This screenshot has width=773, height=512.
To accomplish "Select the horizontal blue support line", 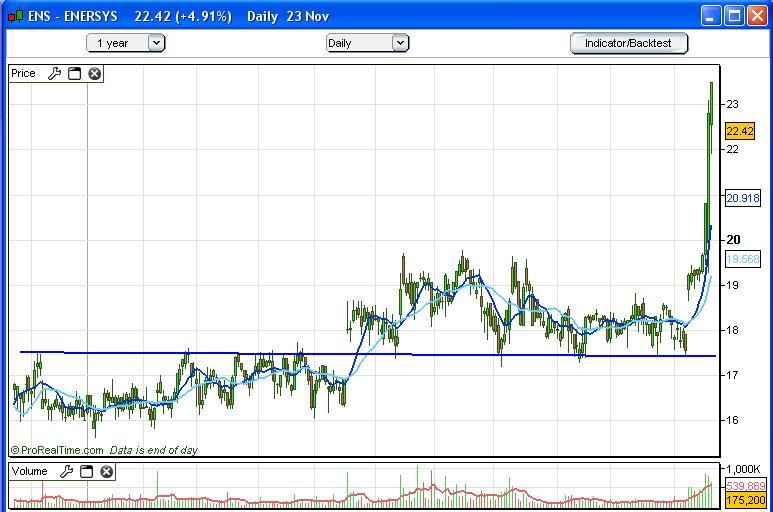I will pos(367,354).
